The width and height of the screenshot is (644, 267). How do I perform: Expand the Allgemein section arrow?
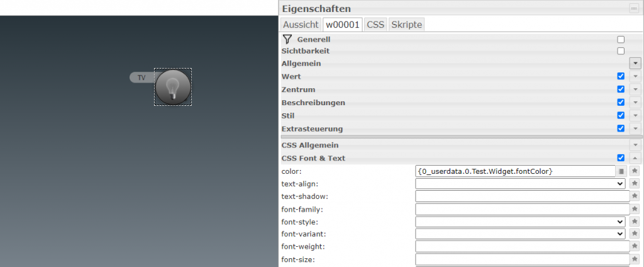(635, 63)
